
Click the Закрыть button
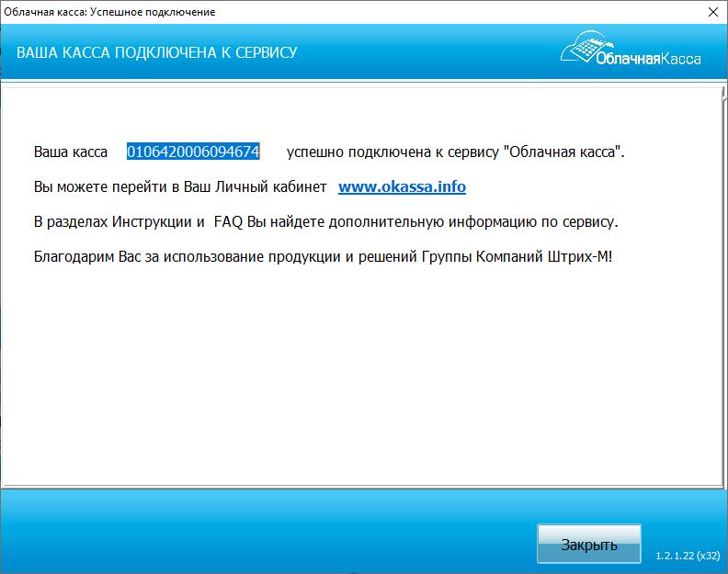[x=588, y=545]
